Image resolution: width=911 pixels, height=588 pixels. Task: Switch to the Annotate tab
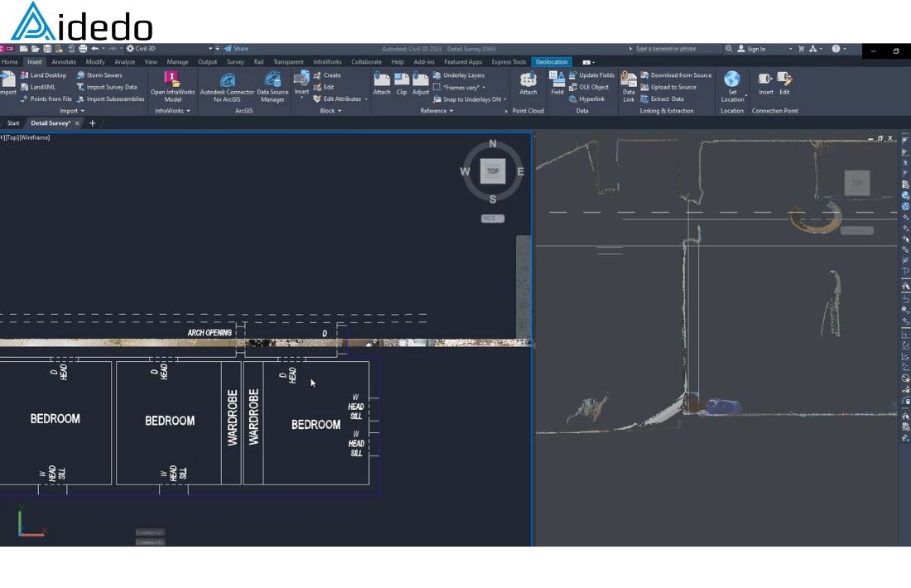point(64,61)
